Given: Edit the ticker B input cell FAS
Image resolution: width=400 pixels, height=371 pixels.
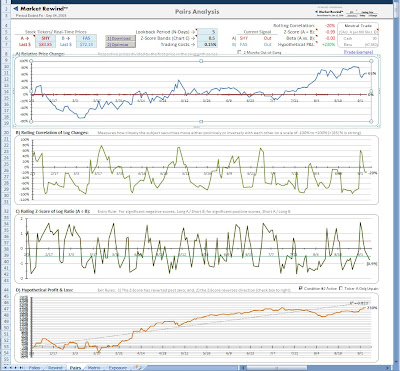Looking at the screenshot, I should [86, 38].
